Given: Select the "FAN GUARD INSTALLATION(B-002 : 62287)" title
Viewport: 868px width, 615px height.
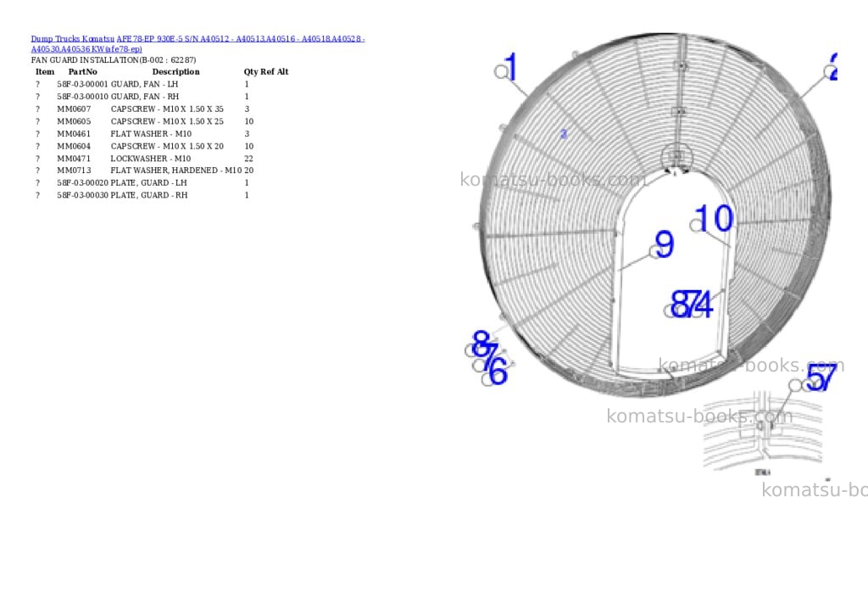Looking at the screenshot, I should point(114,60).
